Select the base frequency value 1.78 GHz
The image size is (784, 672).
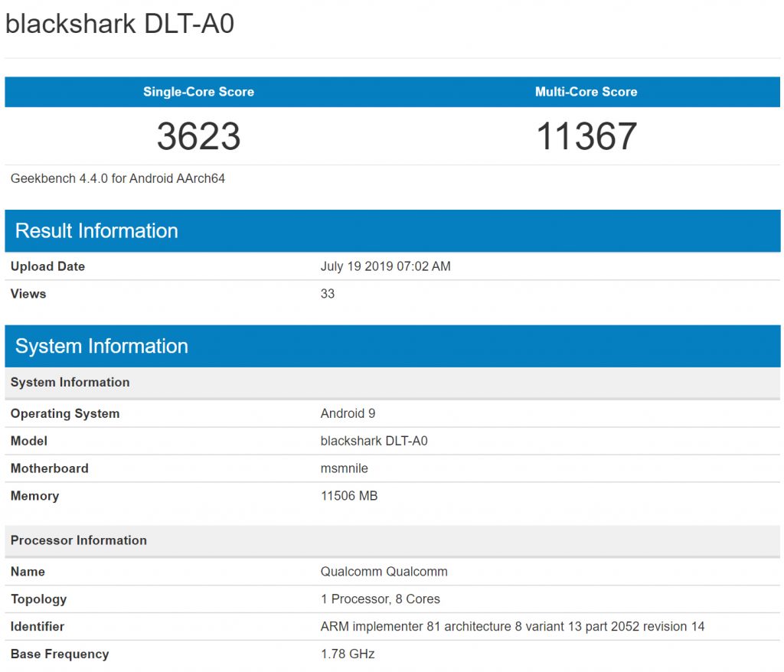[x=348, y=654]
